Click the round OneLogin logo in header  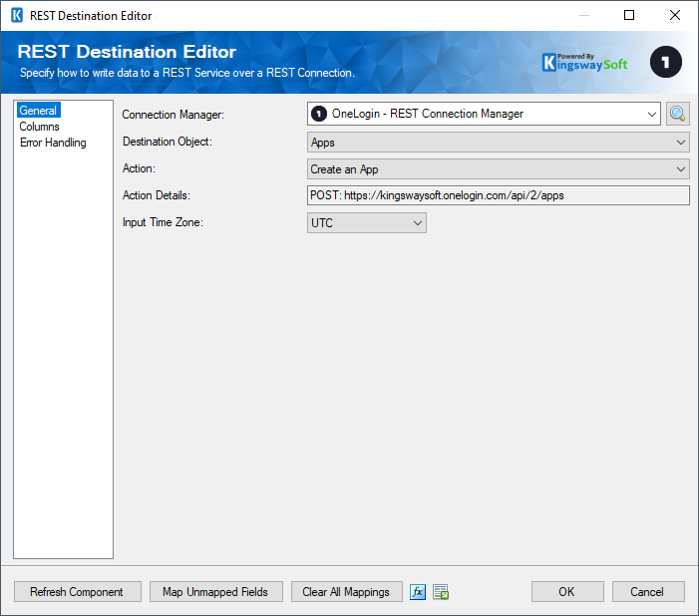click(x=665, y=62)
